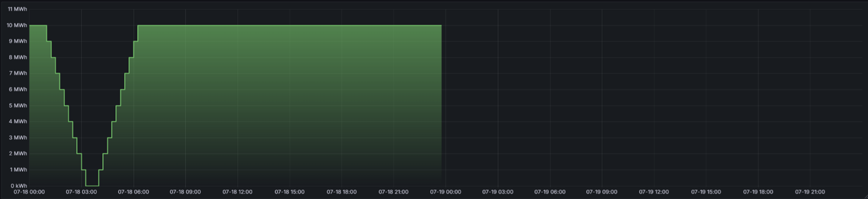Click the 07-18 00:00 time label
The height and width of the screenshot is (199, 868).
(x=29, y=192)
